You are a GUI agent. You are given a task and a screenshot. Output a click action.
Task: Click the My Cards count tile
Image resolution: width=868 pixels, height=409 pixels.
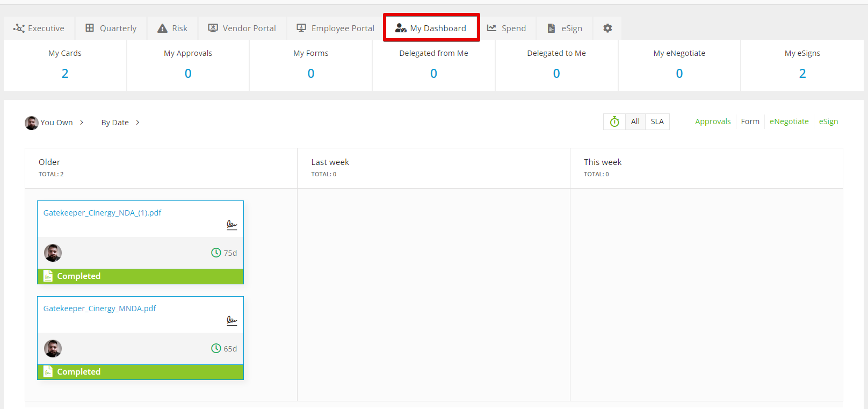click(65, 65)
